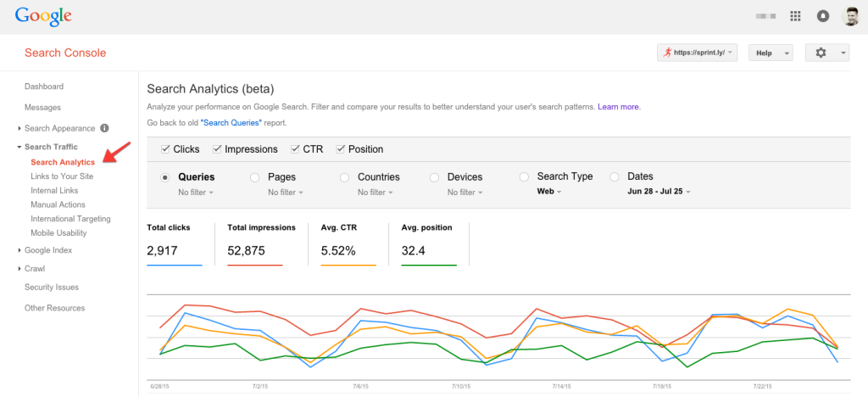The width and height of the screenshot is (868, 397).
Task: Click the Search Appearance info icon
Action: pyautogui.click(x=104, y=128)
